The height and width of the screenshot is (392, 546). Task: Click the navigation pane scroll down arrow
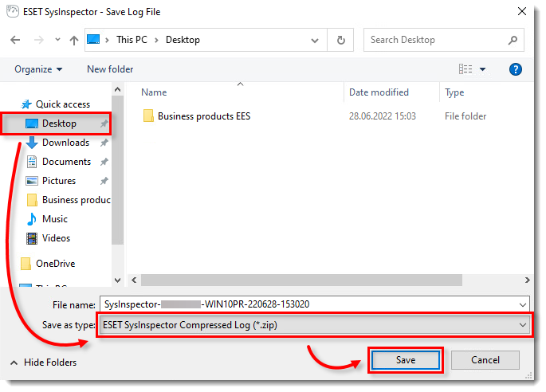tap(118, 280)
